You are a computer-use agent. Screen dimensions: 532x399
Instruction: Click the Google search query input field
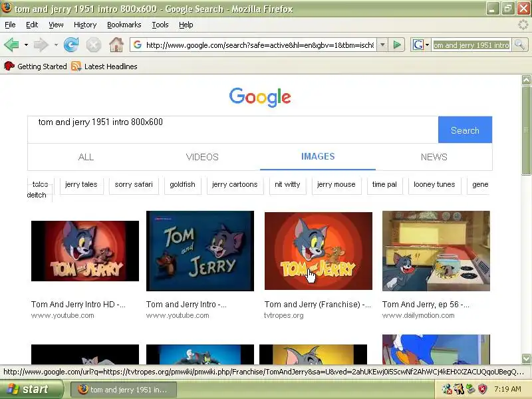(233, 130)
